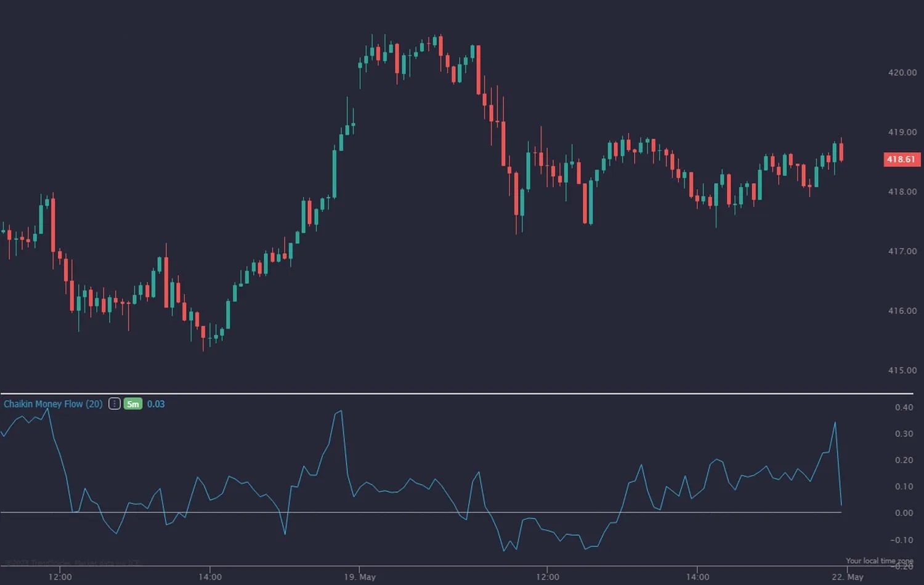The height and width of the screenshot is (585, 924).
Task: Click the divider between price and indicator panes
Action: (x=456, y=393)
